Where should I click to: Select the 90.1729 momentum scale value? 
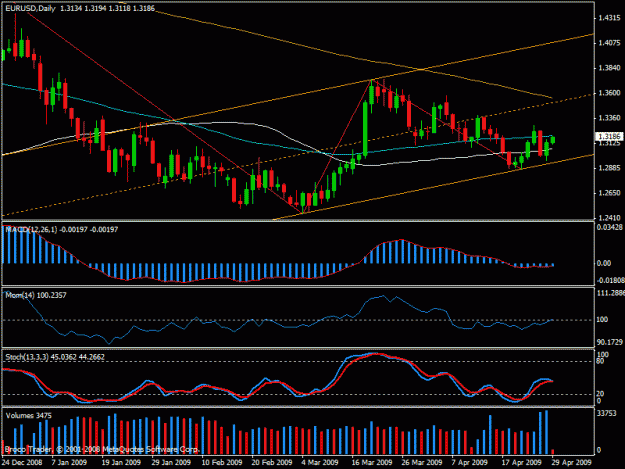coord(609,342)
